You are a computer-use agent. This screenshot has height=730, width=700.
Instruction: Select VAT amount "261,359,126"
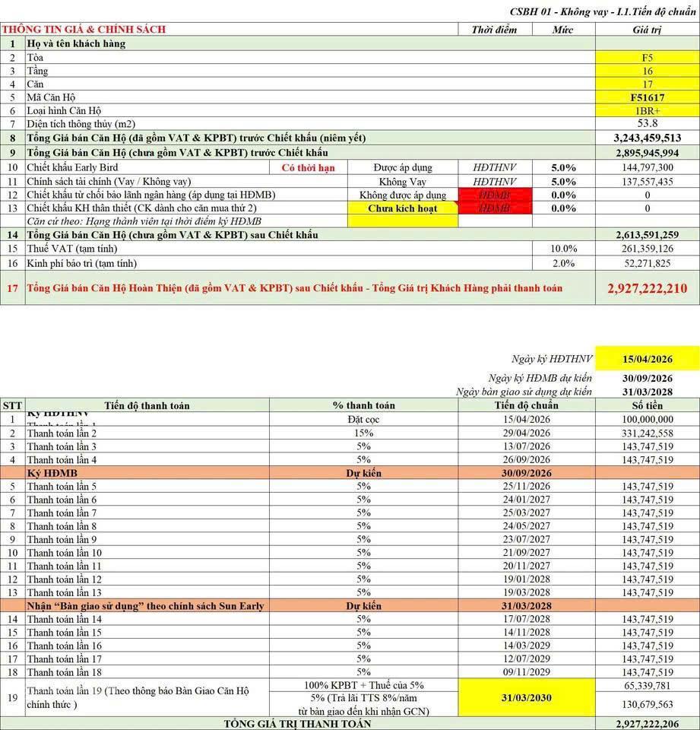pos(648,249)
